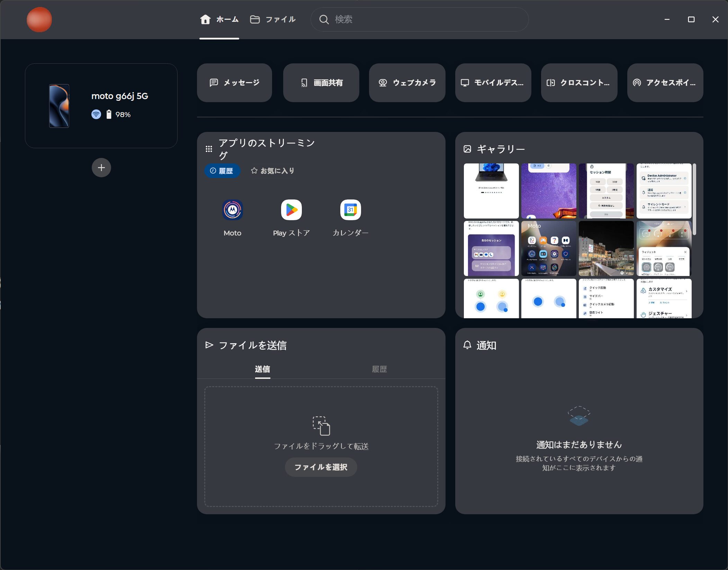This screenshot has width=728, height=570.
Task: Click the 検索 search field
Action: click(x=419, y=19)
